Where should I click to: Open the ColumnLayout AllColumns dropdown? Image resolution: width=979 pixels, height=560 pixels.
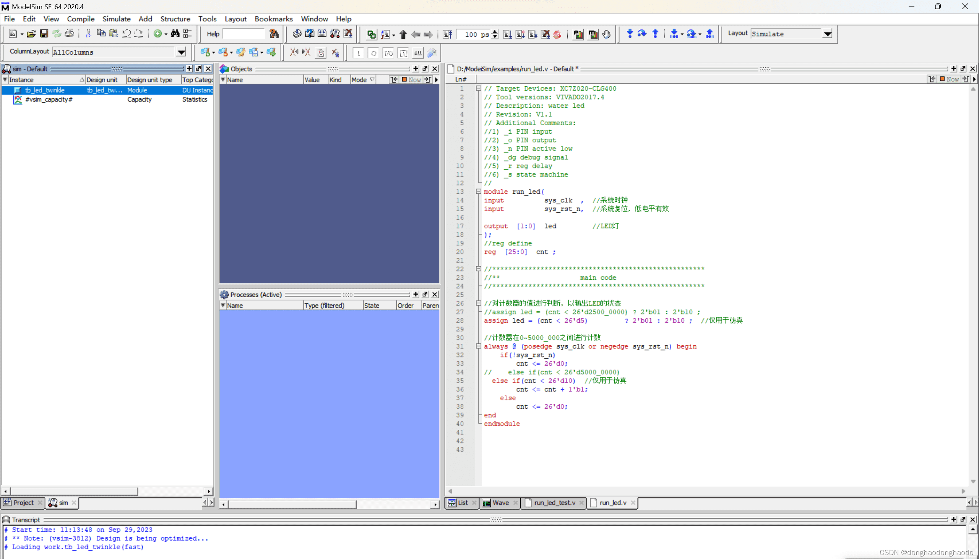[181, 52]
